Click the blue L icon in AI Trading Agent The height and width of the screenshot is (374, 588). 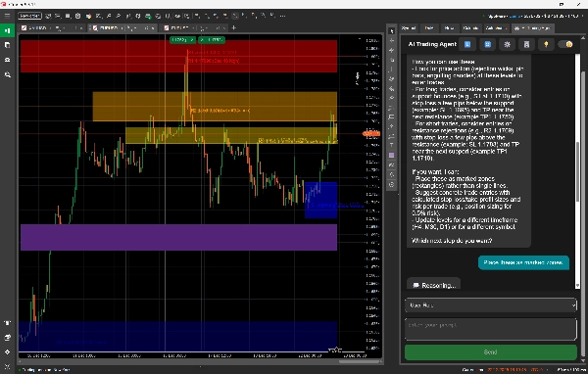click(467, 44)
